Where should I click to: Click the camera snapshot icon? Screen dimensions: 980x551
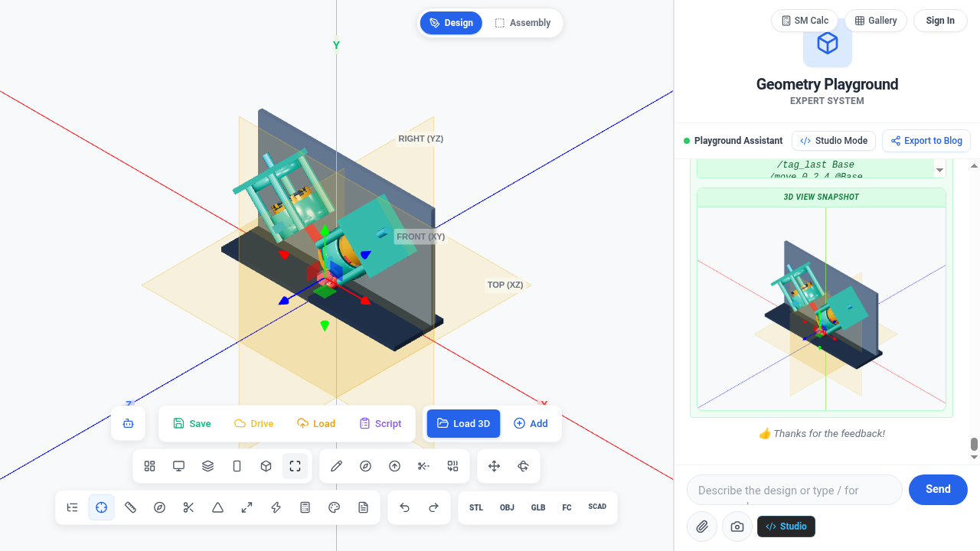pyautogui.click(x=737, y=527)
